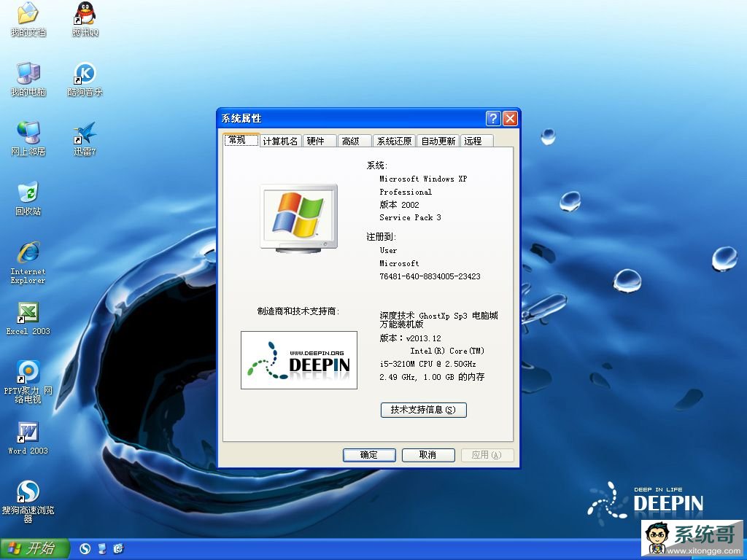Switch to the 远程 tab
747x560 pixels.
tap(476, 141)
